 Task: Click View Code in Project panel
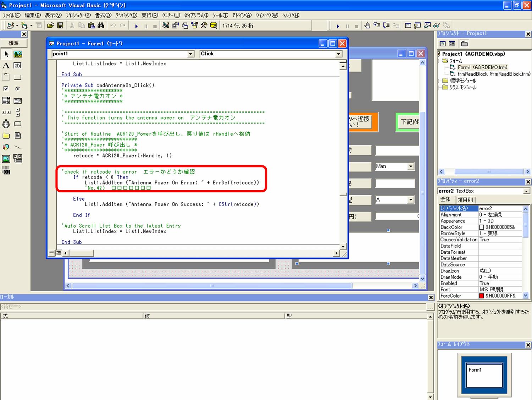click(x=443, y=44)
